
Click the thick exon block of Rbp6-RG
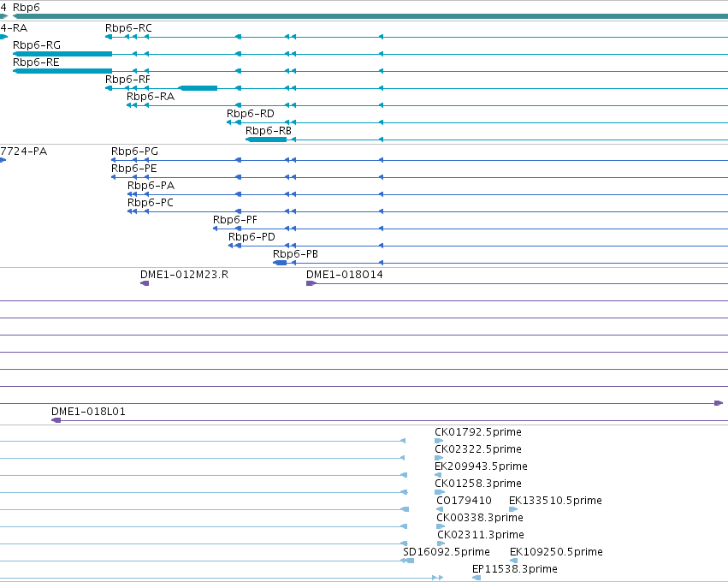[62, 54]
